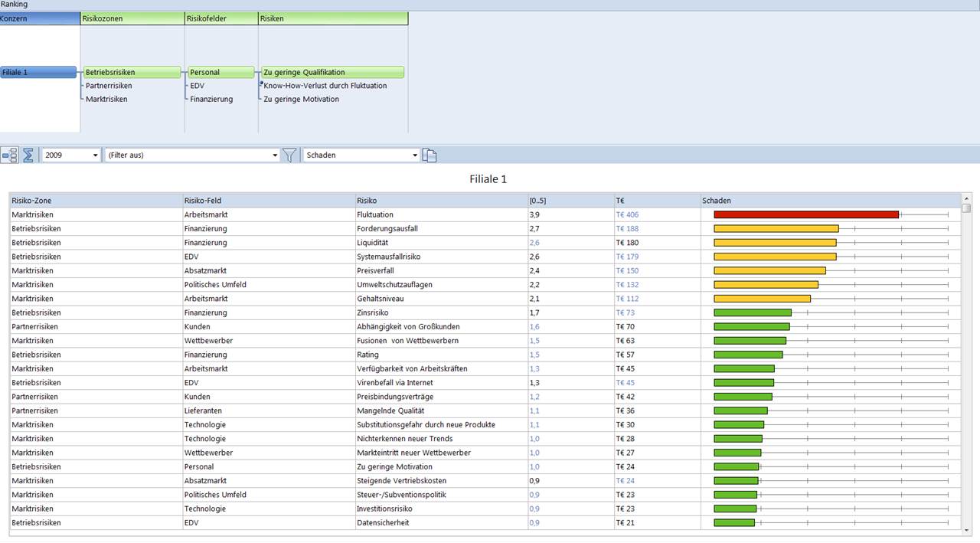
Task: Select the Systemausfallrisiko risk cell
Action: [441, 257]
